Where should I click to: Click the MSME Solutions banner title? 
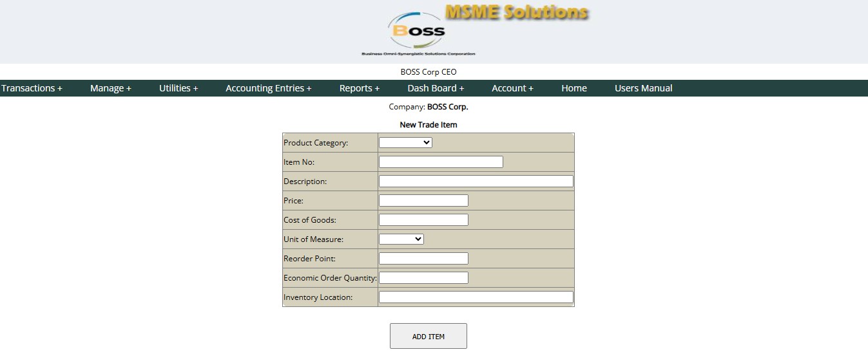click(x=517, y=12)
